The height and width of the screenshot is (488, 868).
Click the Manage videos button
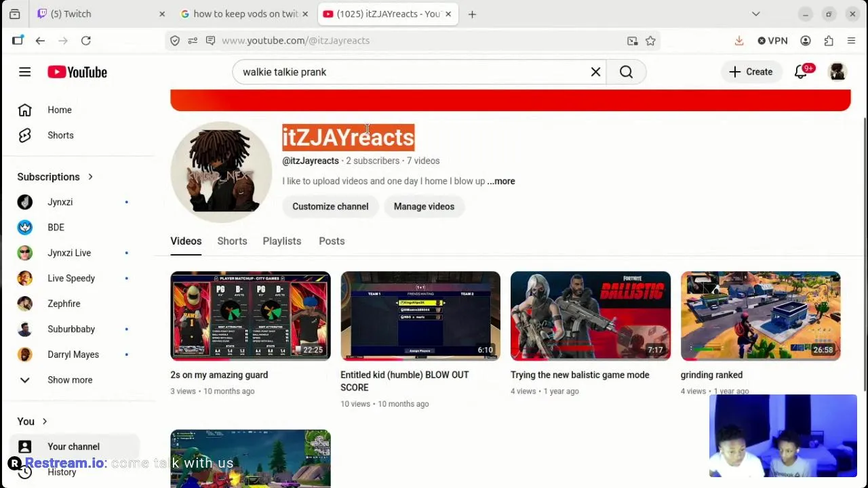(x=424, y=207)
